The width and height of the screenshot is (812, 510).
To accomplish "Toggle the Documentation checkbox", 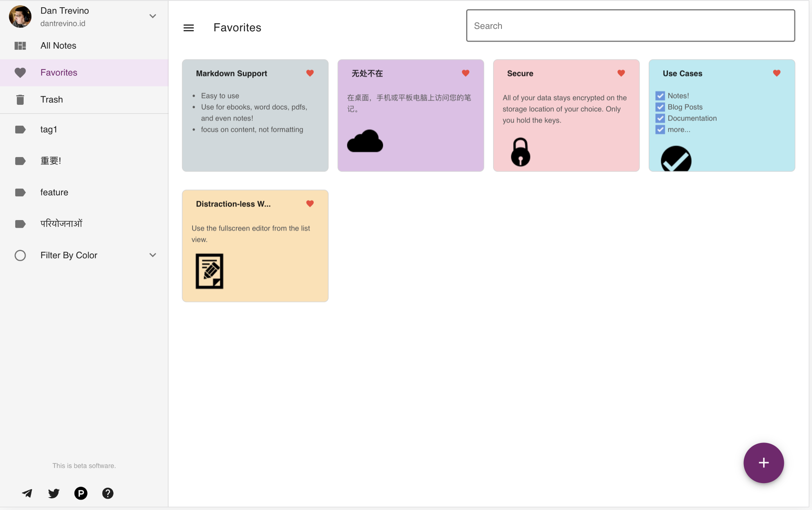I will pos(660,118).
